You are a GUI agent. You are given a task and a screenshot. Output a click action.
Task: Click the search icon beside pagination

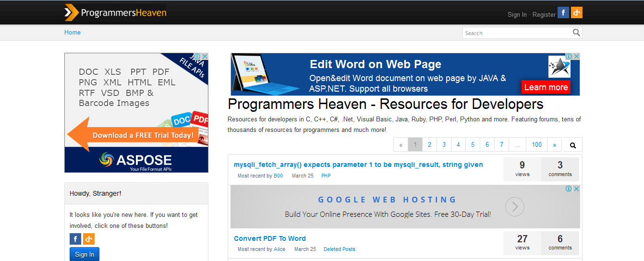point(573,145)
